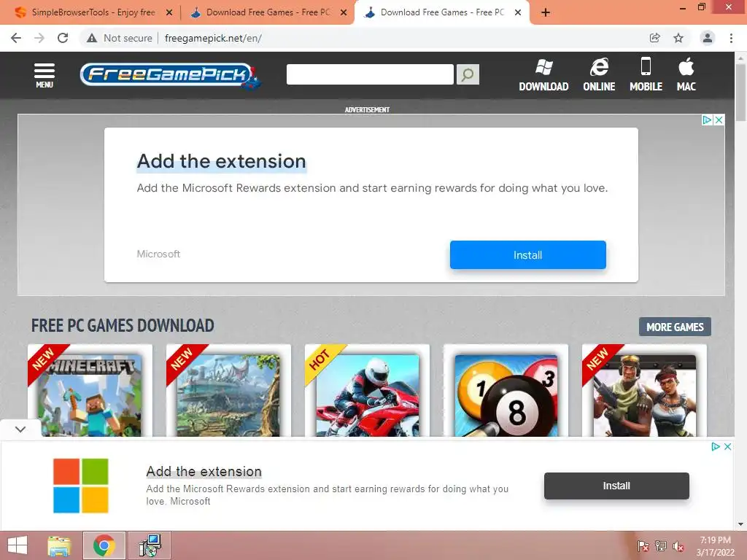The height and width of the screenshot is (560, 747).
Task: Open File Explorer from taskbar
Action: [x=59, y=545]
